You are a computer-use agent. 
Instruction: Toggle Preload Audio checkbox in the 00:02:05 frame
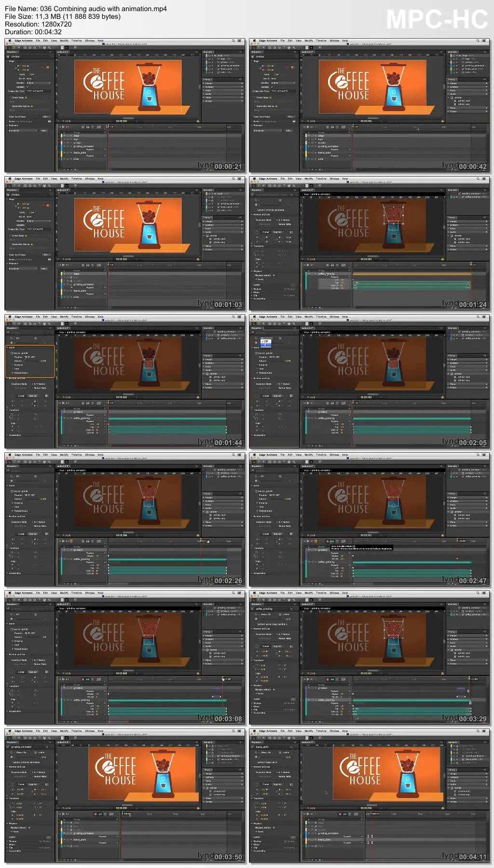pyautogui.click(x=258, y=373)
